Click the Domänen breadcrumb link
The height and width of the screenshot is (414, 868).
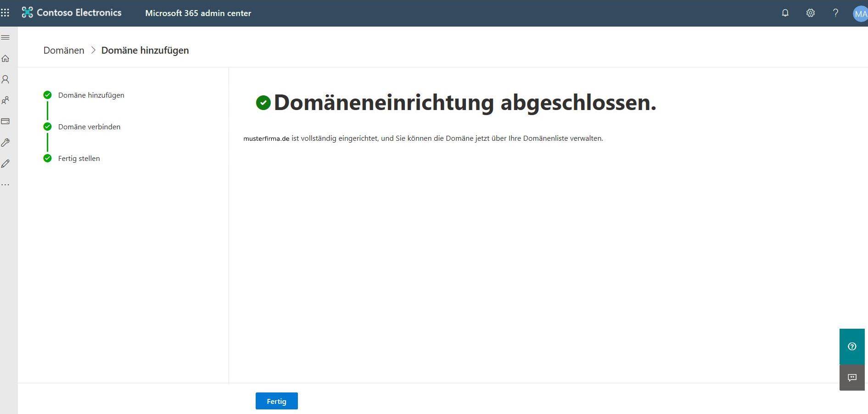click(64, 50)
